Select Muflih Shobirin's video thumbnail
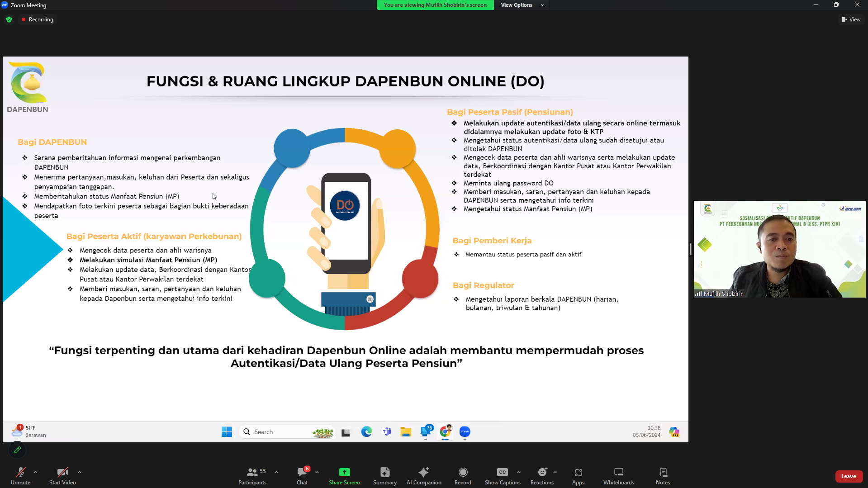This screenshot has width=868, height=488. [779, 249]
